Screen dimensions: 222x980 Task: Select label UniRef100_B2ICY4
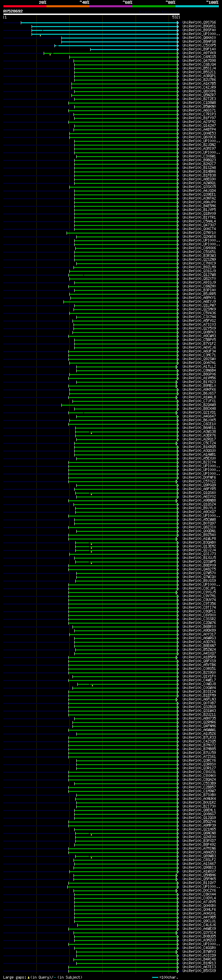[x=199, y=462]
